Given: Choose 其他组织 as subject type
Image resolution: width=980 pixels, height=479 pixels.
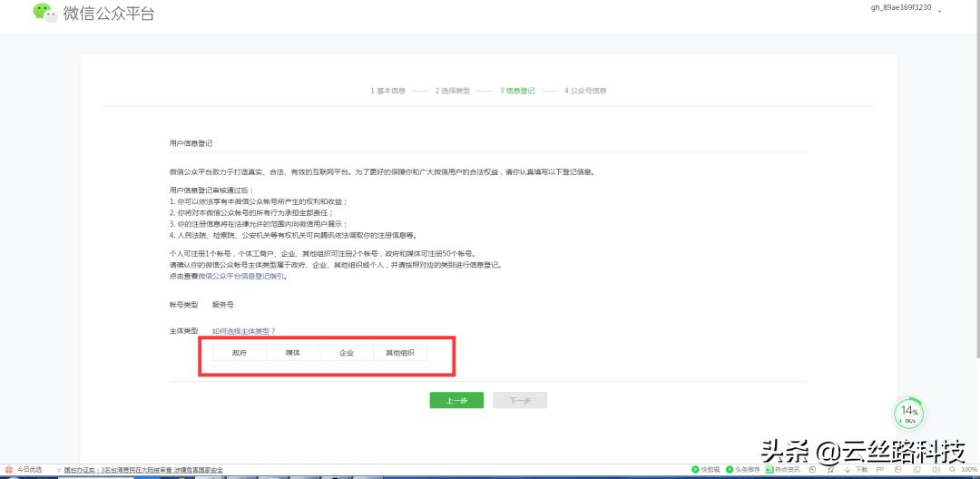Looking at the screenshot, I should pos(401,353).
